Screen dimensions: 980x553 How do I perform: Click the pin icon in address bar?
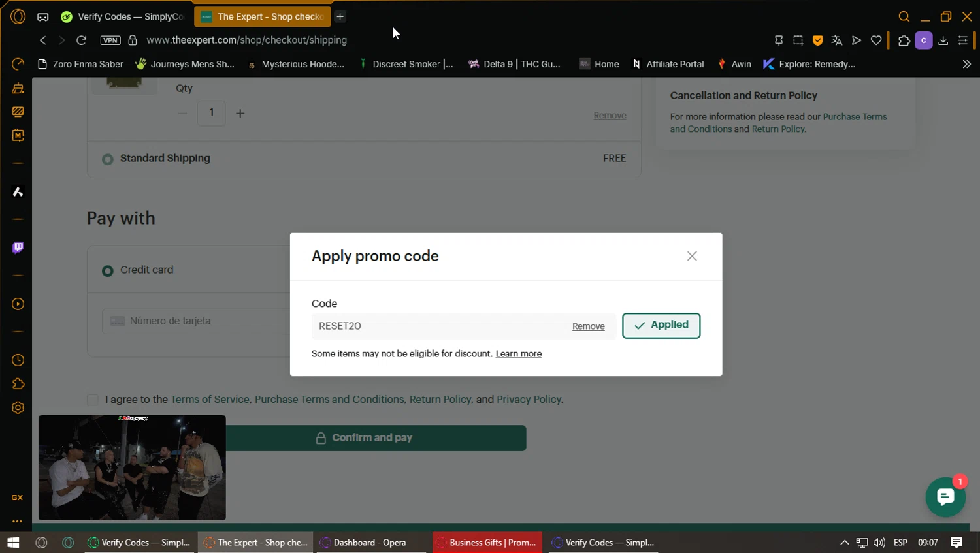coord(779,40)
